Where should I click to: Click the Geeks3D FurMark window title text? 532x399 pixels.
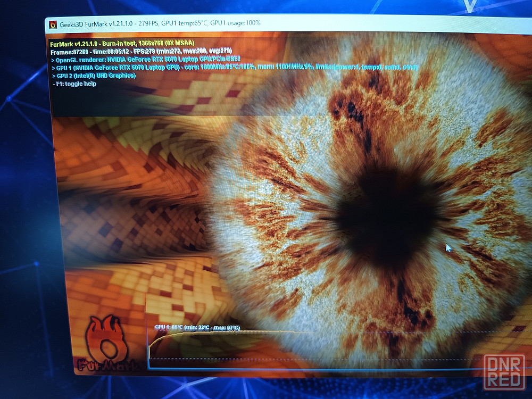(99, 24)
